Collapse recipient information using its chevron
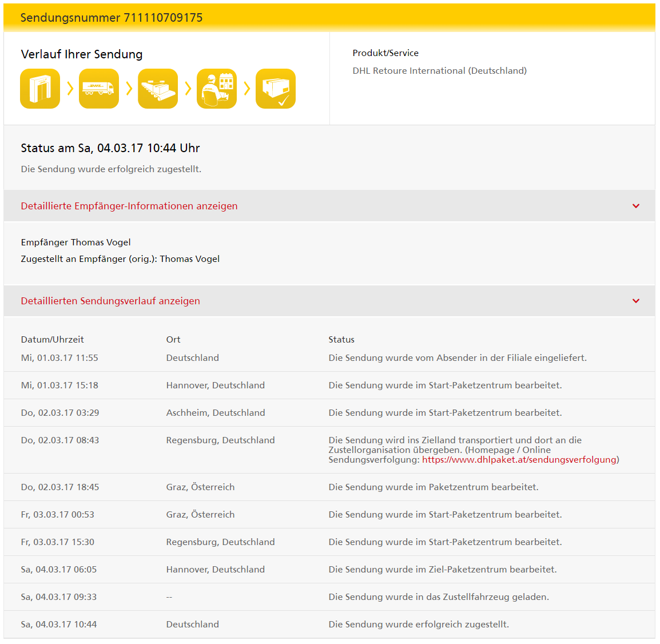 click(636, 206)
